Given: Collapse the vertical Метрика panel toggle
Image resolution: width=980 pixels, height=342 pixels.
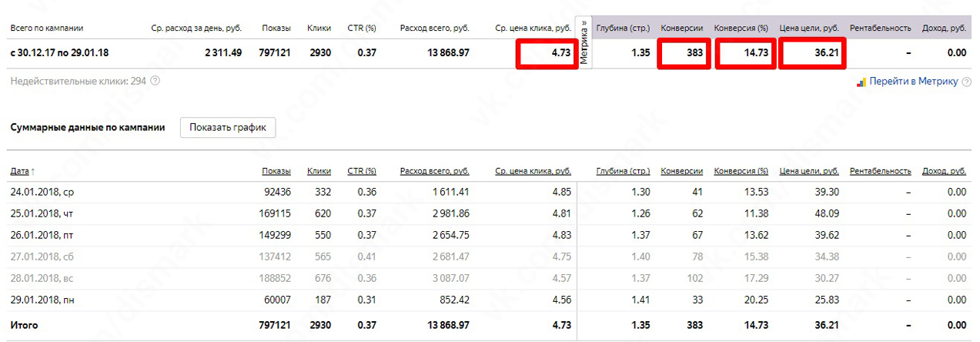Looking at the screenshot, I should pos(584,44).
